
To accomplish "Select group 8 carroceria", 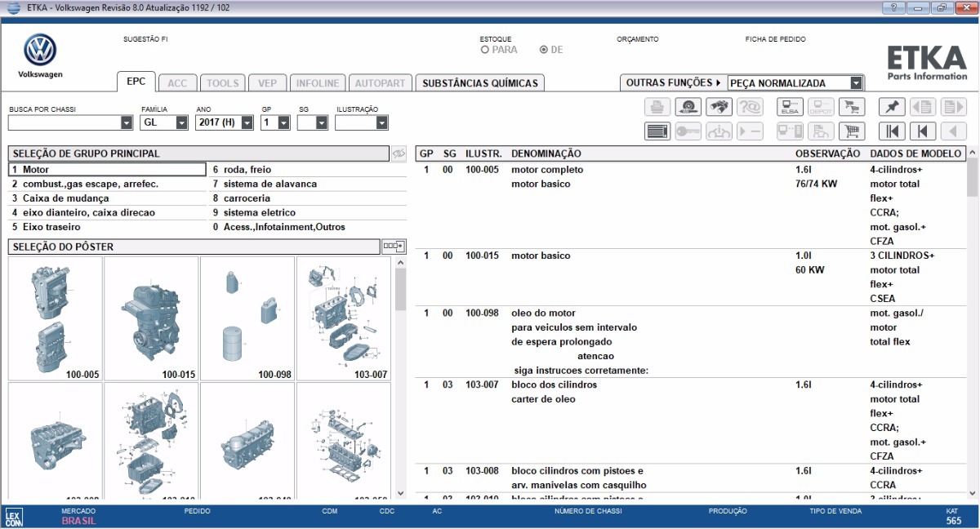I will (308, 198).
